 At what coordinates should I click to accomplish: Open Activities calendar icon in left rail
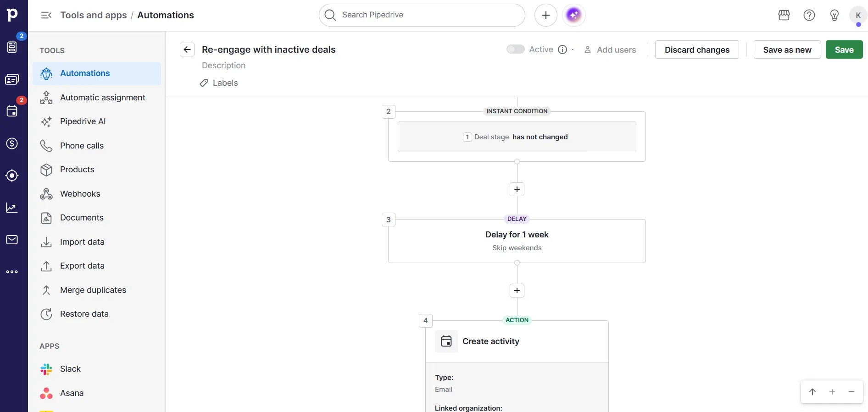pos(12,111)
